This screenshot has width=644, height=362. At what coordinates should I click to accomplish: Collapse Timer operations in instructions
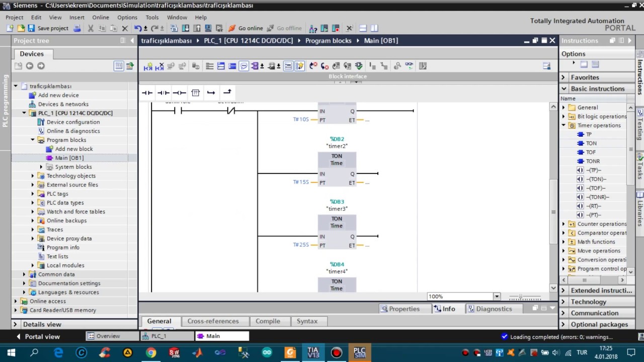pyautogui.click(x=563, y=125)
